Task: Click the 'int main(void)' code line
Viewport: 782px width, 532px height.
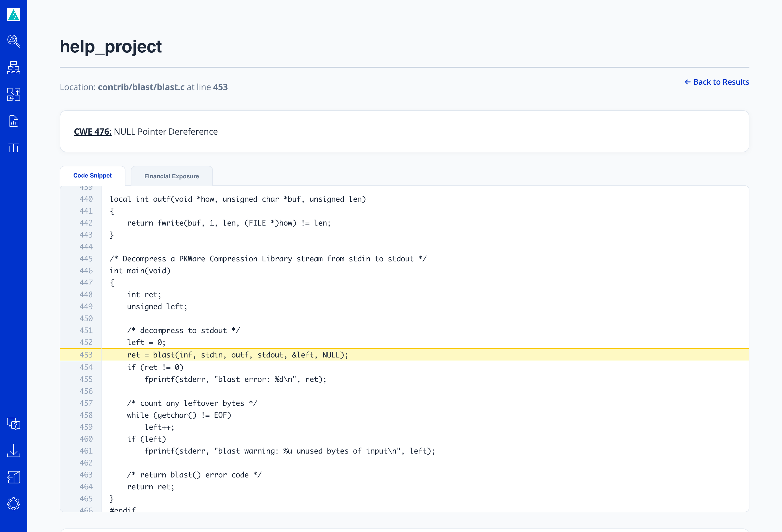Action: pos(140,271)
